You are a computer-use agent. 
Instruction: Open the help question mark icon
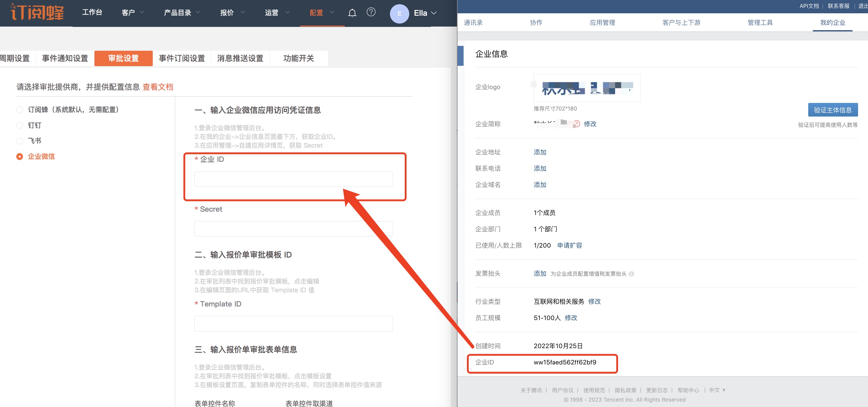(371, 12)
